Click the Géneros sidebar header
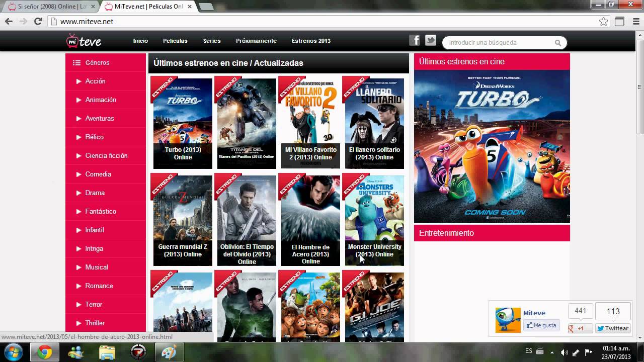Screen dimensions: 644x362 pyautogui.click(x=106, y=63)
